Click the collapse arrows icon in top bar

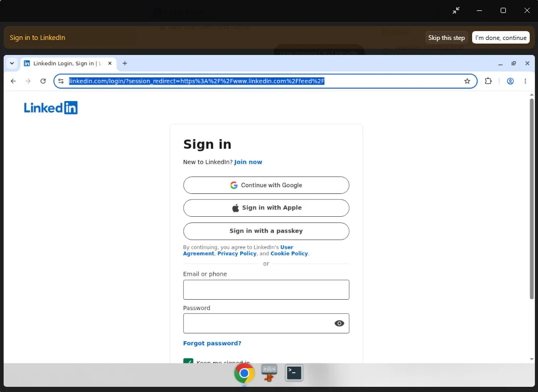click(456, 11)
